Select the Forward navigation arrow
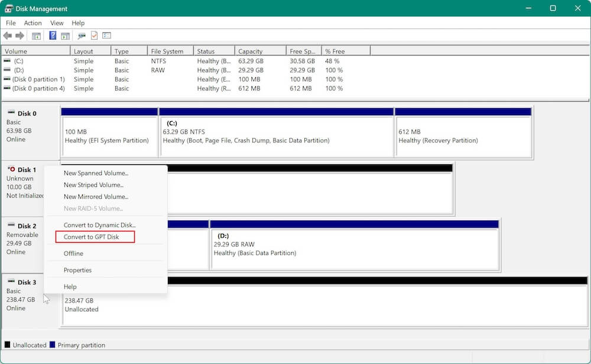 [x=20, y=35]
